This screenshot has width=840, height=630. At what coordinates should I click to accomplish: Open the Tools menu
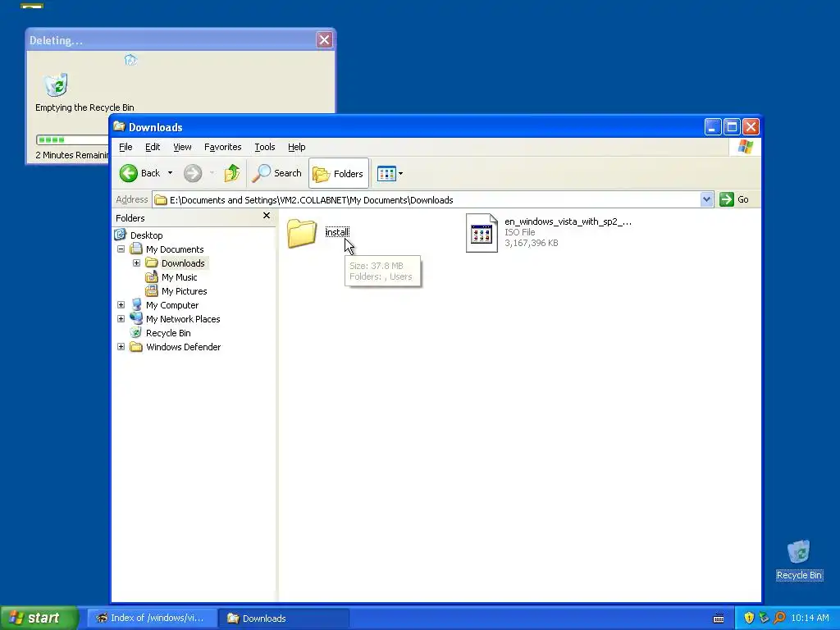[x=265, y=147]
